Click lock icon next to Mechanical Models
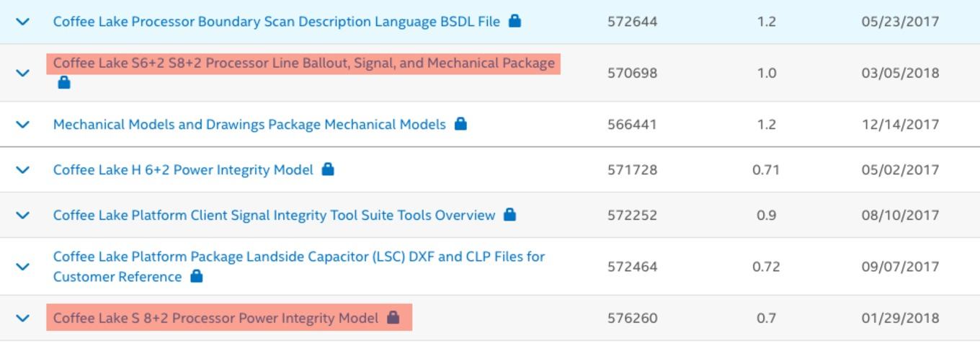Screen dimensions: 980x346 pos(460,124)
